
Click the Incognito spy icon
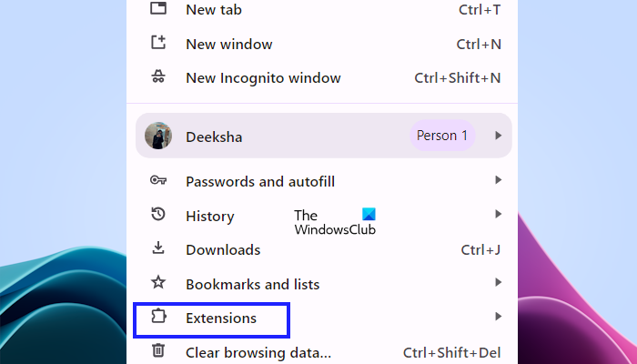click(x=158, y=78)
